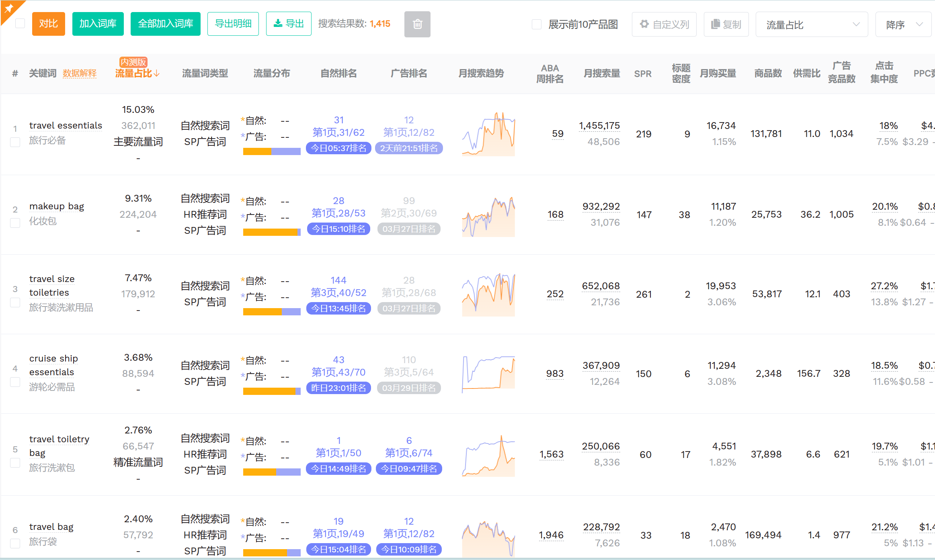Click 今日05:37排名 natural rank badge
This screenshot has height=560, width=935.
[x=338, y=148]
